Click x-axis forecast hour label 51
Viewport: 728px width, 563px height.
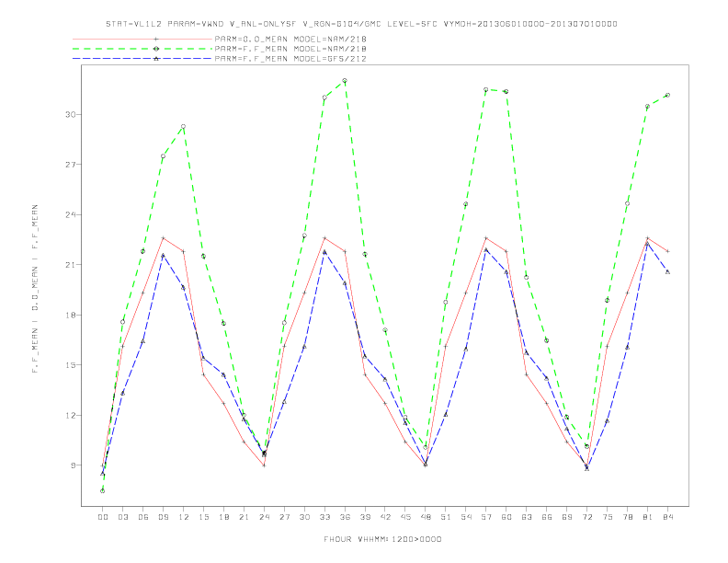click(446, 517)
